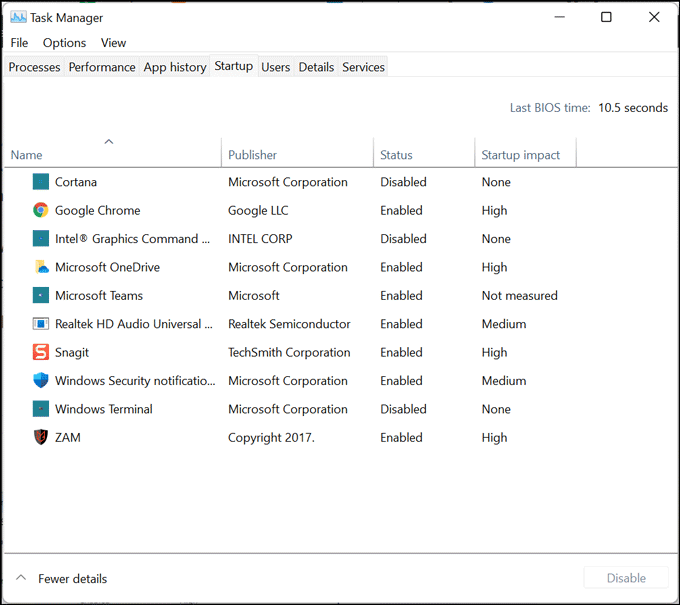The height and width of the screenshot is (605, 680).
Task: Sort by the Name column header
Action: click(113, 152)
